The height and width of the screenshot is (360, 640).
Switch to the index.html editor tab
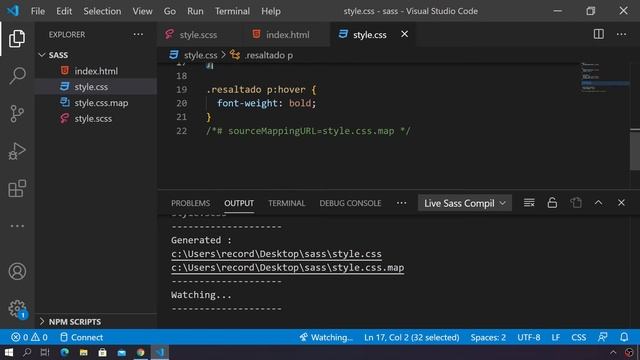coord(287,35)
